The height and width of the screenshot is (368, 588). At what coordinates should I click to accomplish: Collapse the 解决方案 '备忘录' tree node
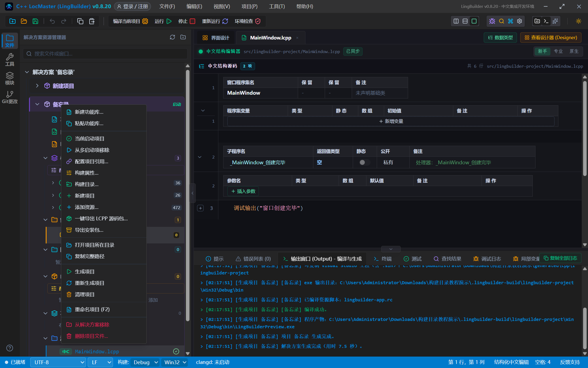pyautogui.click(x=27, y=72)
